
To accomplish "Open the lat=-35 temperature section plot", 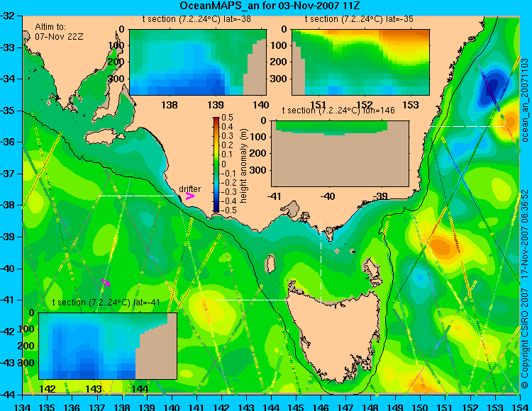I will [360, 62].
